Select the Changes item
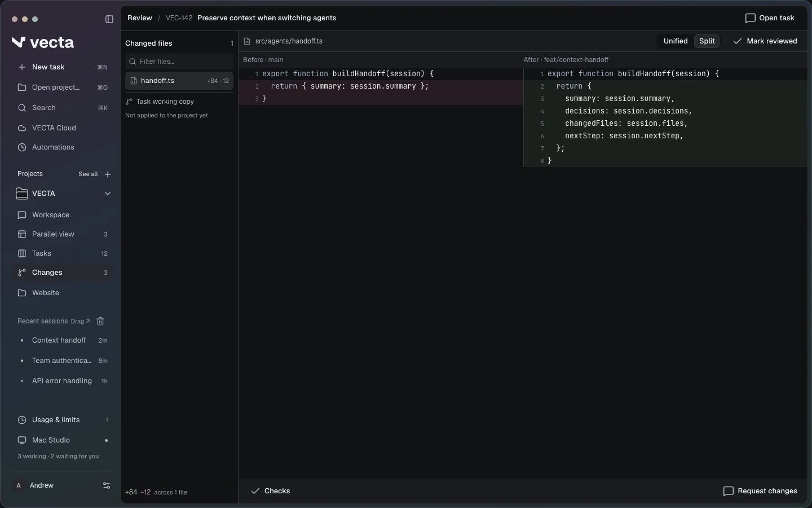 point(62,273)
